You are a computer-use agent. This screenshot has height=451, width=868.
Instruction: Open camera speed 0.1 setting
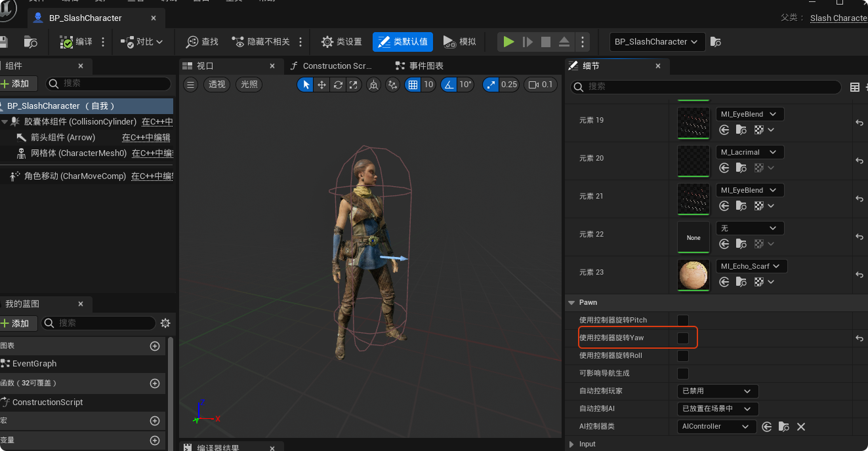coord(541,85)
